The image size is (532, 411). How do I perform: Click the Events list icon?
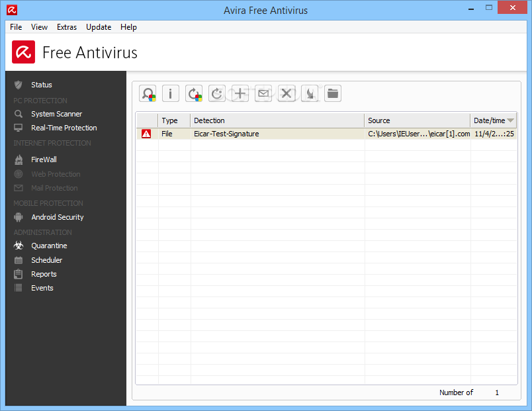coord(19,288)
